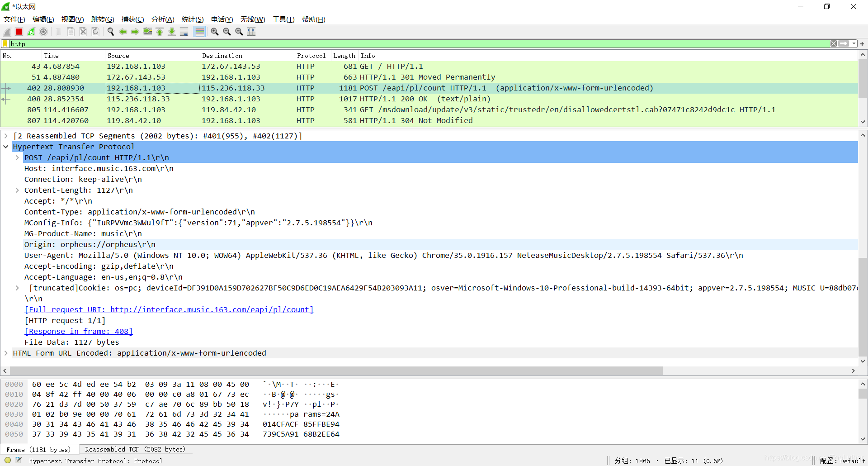Screen dimensions: 868x466
Task: Sort packets by Protocol column
Action: (312, 56)
